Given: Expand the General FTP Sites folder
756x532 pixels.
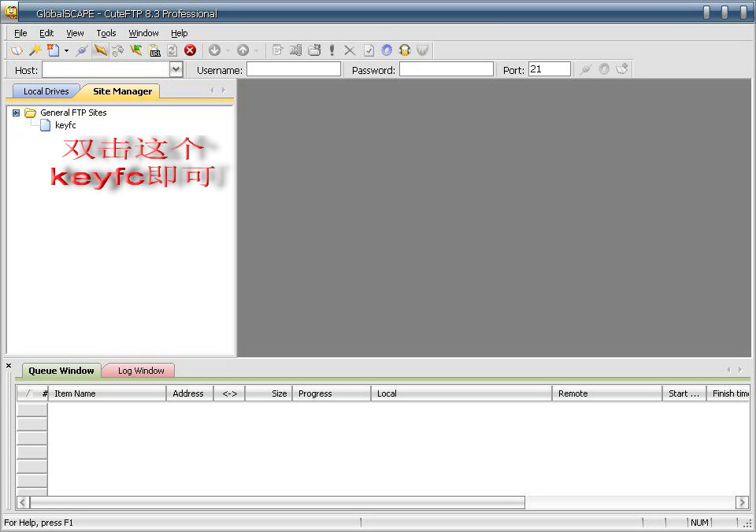Looking at the screenshot, I should click(17, 113).
